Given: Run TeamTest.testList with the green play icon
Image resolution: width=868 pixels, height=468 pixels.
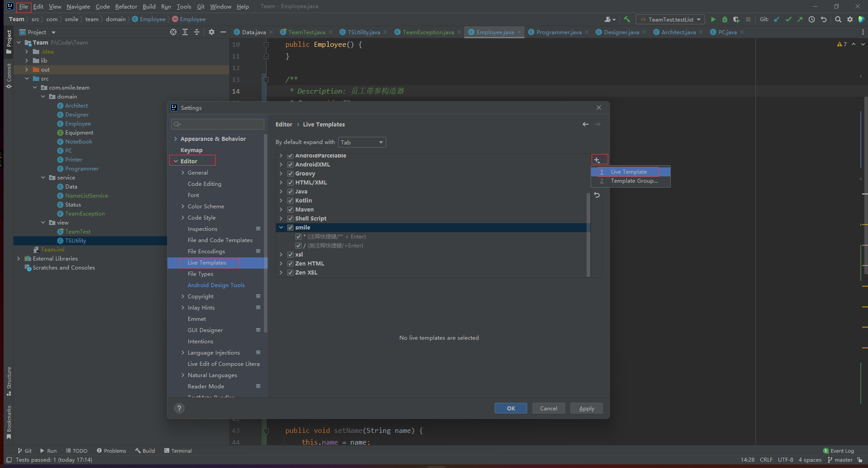Looking at the screenshot, I should (x=713, y=19).
